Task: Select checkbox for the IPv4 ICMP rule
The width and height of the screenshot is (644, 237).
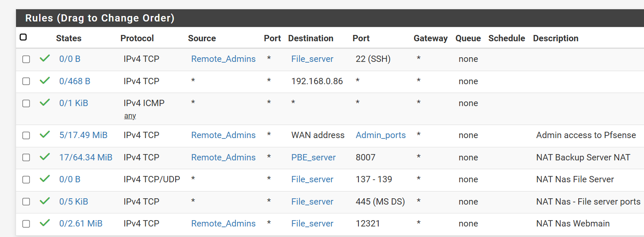Action: click(26, 104)
